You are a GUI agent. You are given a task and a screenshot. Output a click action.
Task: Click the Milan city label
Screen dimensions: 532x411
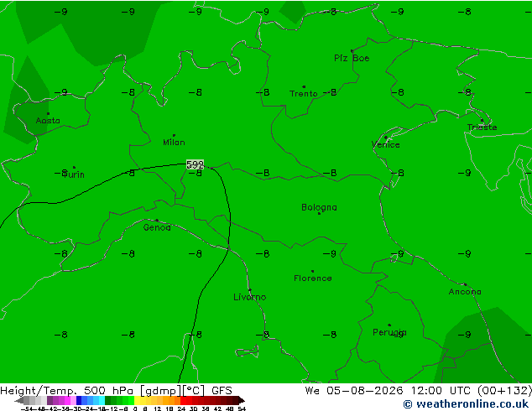[x=174, y=142]
